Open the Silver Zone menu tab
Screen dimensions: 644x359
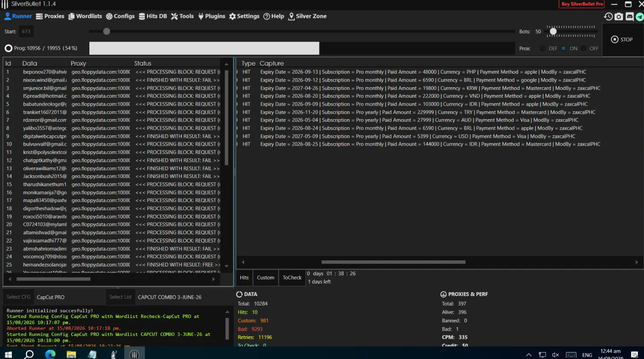tap(307, 16)
